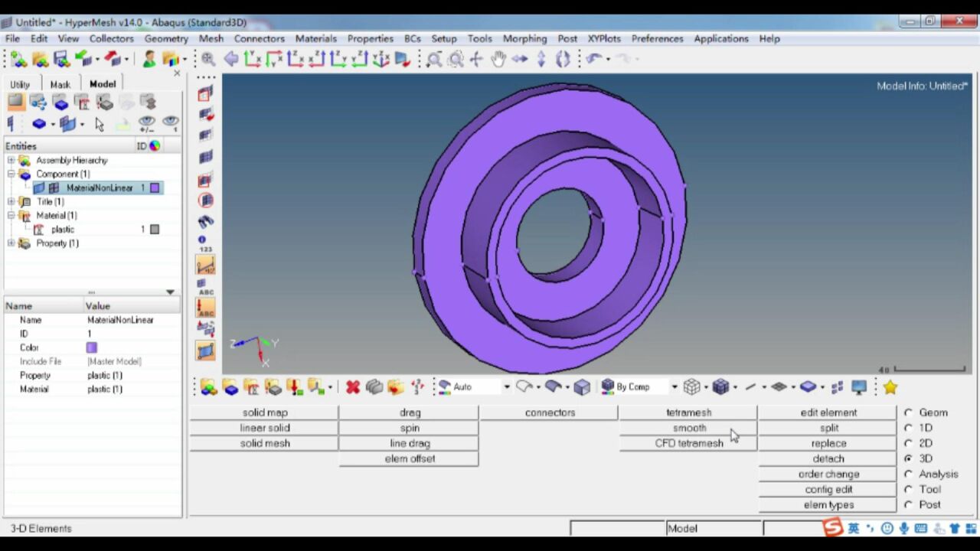Click the red X delete icon
This screenshot has height=551, width=980.
pyautogui.click(x=352, y=387)
